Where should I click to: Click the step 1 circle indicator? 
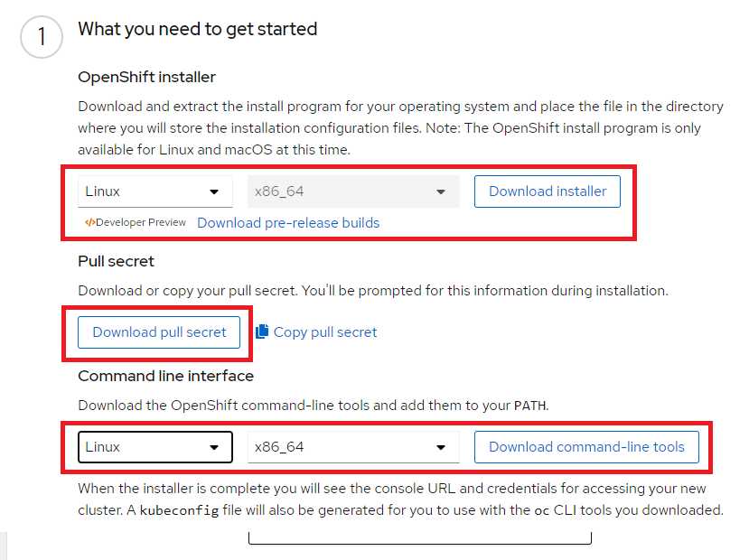[41, 37]
